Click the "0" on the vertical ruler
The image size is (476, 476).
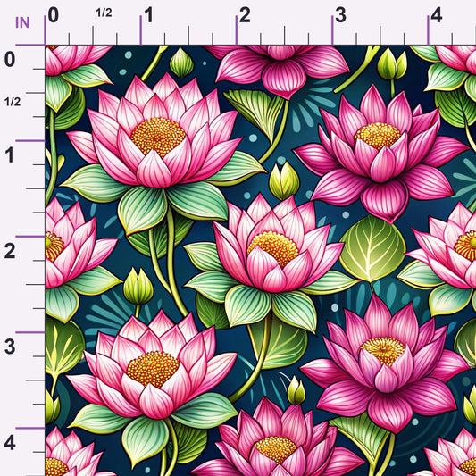10,59
